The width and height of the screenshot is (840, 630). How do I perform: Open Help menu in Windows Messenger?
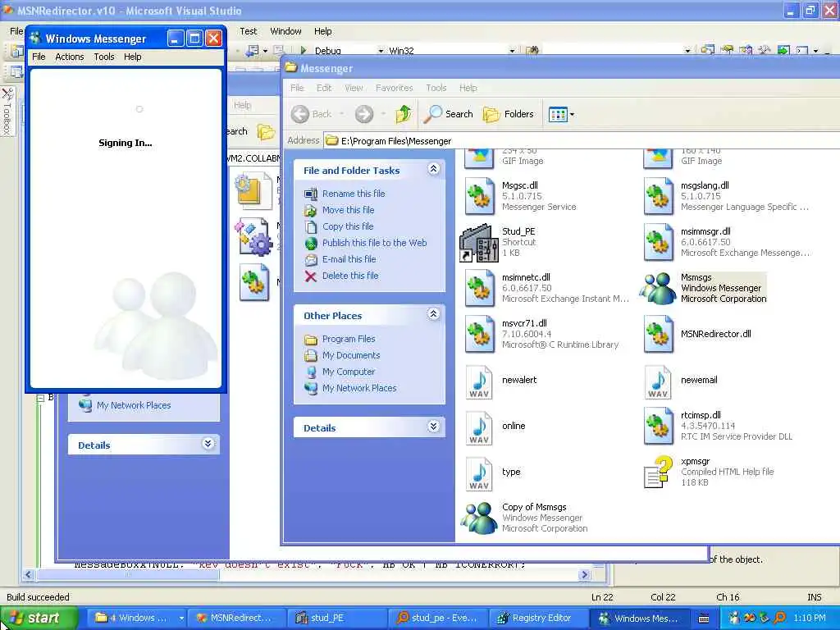click(132, 57)
